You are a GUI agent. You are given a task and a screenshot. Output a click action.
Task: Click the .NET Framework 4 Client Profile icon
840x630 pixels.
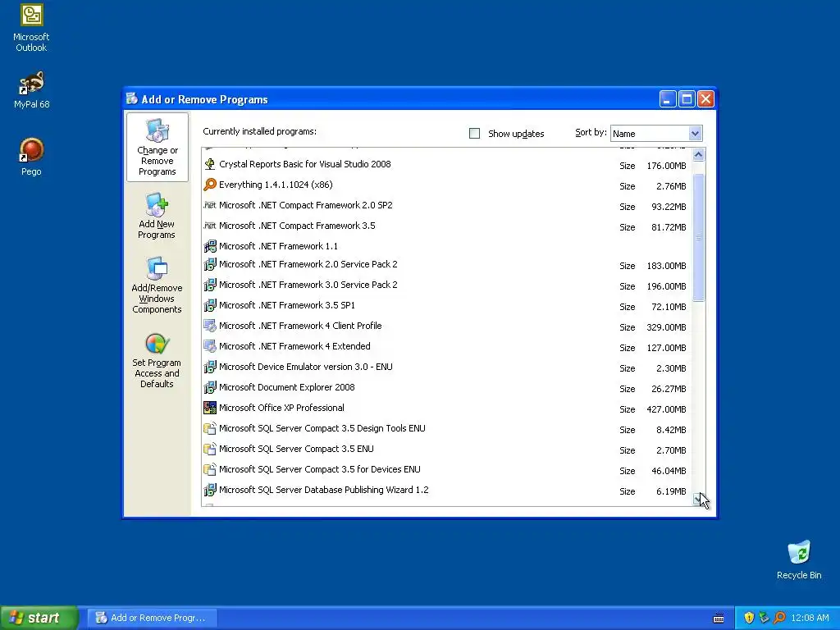click(x=210, y=326)
